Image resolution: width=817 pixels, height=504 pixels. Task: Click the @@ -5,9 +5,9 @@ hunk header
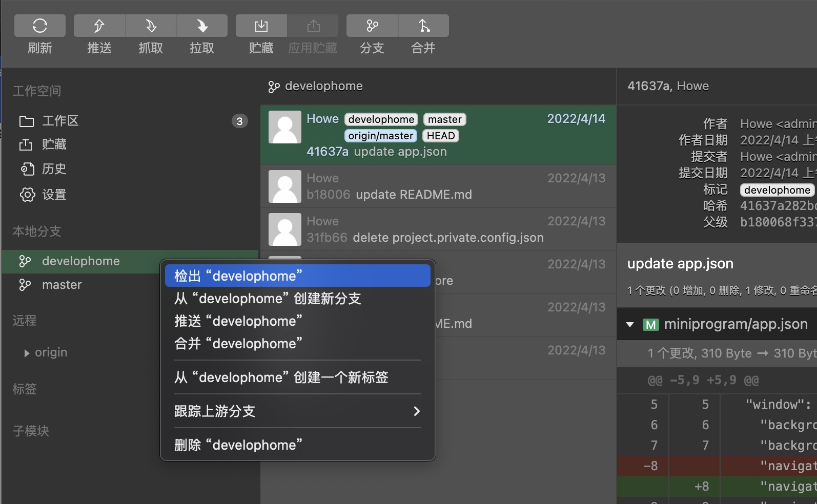coord(703,380)
